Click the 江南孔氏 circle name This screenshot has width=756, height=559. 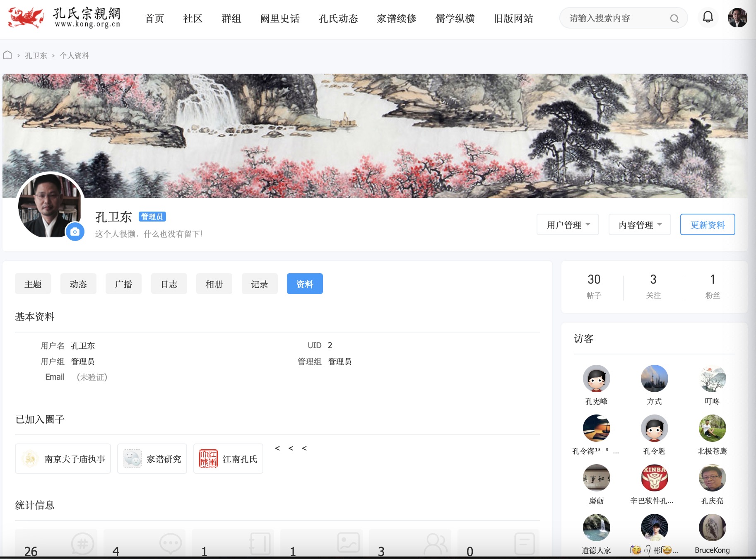point(240,459)
